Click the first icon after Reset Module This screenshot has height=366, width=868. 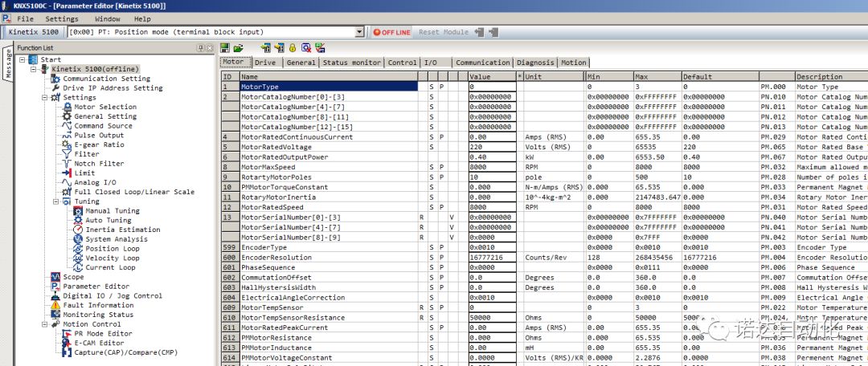pos(479,32)
